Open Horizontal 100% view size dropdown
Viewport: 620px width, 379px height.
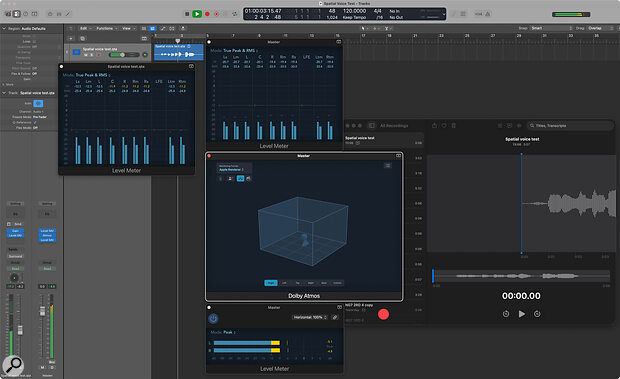click(x=310, y=317)
